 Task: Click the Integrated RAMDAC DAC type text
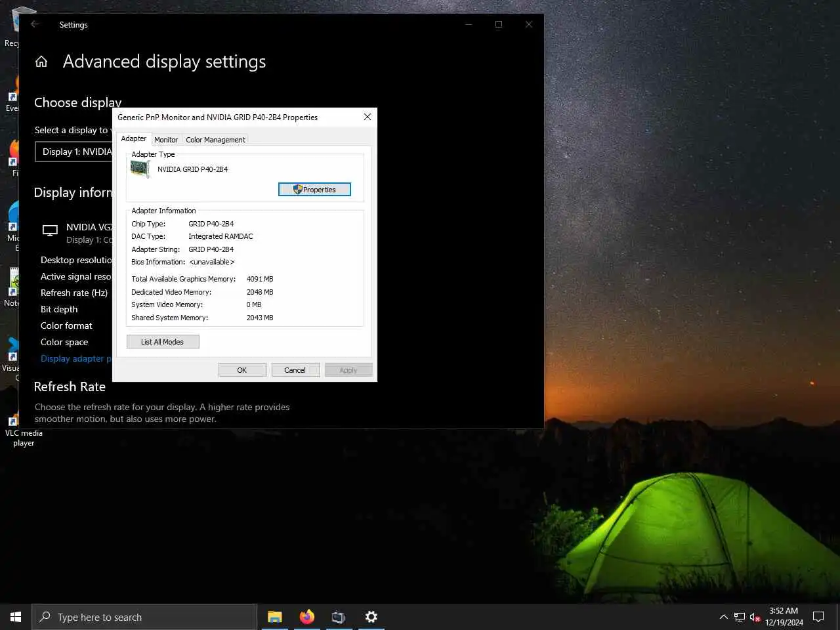coord(220,236)
